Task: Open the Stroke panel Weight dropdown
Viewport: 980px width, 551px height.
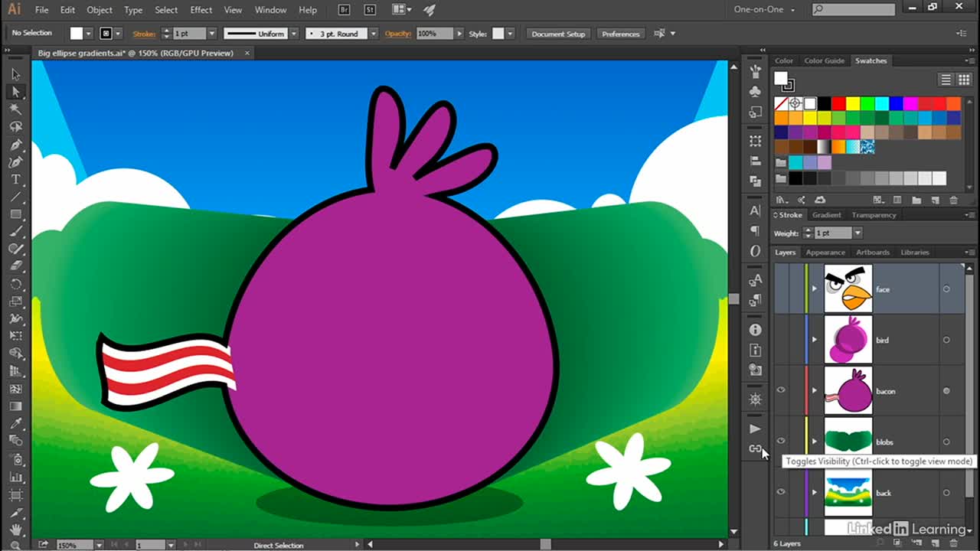Action: [857, 233]
